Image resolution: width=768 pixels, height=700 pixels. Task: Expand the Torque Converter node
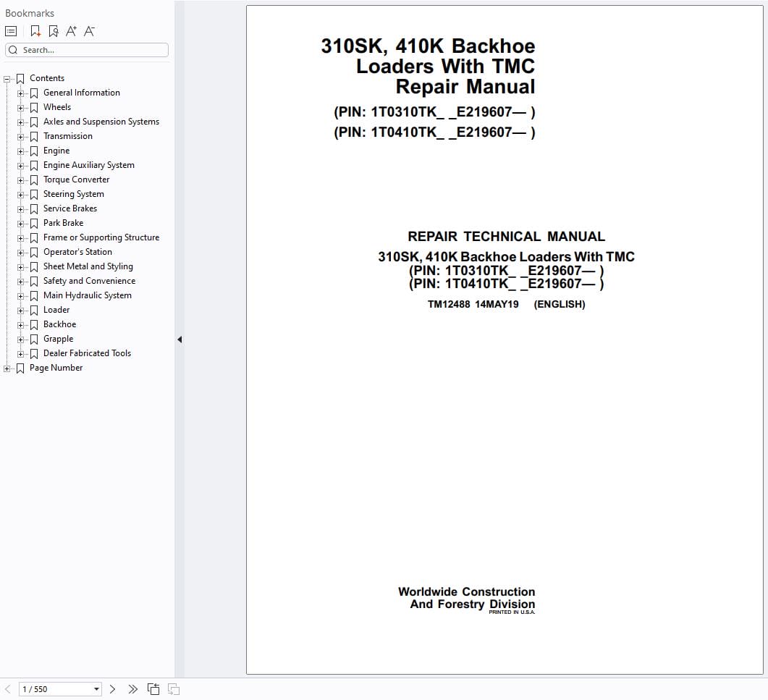pyautogui.click(x=20, y=180)
